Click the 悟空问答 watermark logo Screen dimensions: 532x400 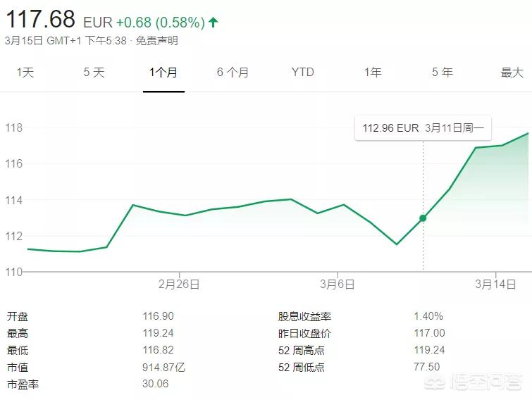[474, 382]
